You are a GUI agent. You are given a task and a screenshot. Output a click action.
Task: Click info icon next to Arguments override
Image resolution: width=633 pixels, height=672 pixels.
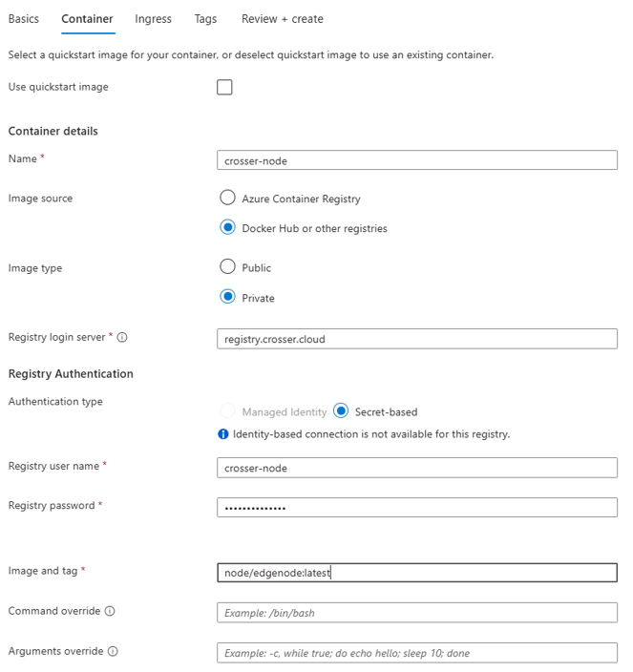113,651
